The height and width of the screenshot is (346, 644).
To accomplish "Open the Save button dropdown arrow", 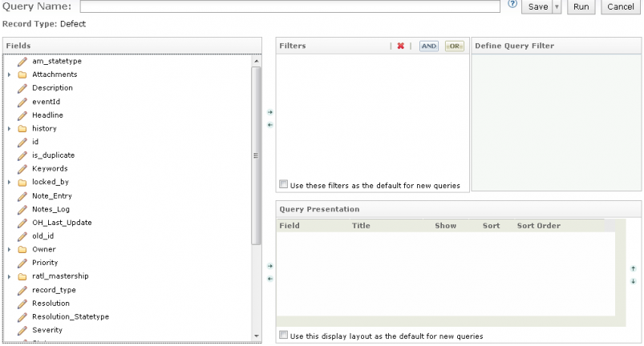I will pos(557,6).
